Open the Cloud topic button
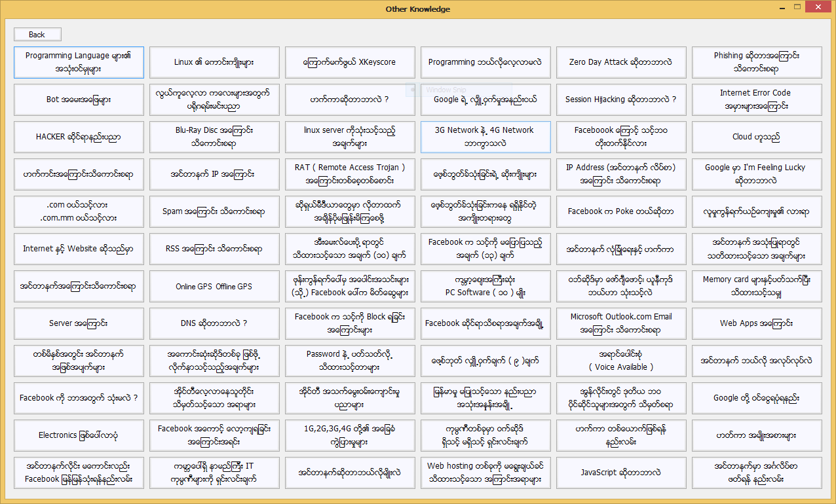Image resolution: width=836 pixels, height=504 pixels. 756,137
